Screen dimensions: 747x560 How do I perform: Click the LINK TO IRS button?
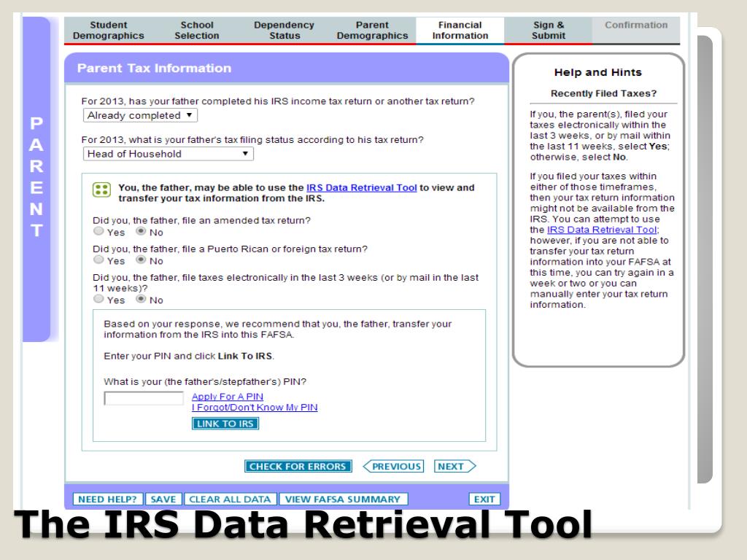(x=225, y=424)
